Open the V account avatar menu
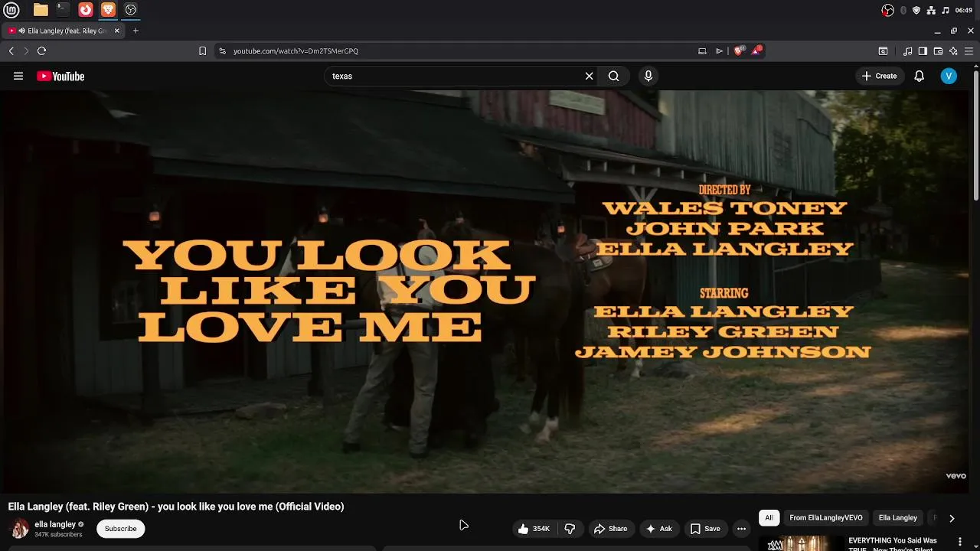Screen dimensions: 980x551 pyautogui.click(x=949, y=76)
